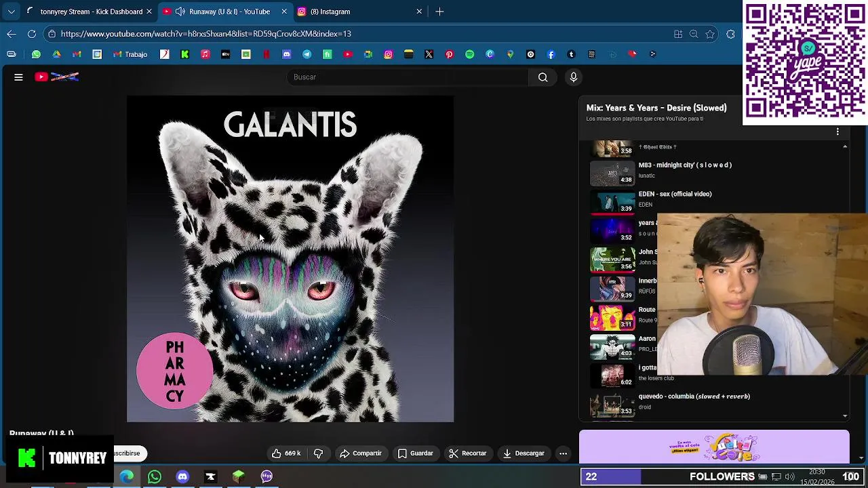
Task: Open WhatsApp bookmark in bookmarks bar
Action: point(36,54)
